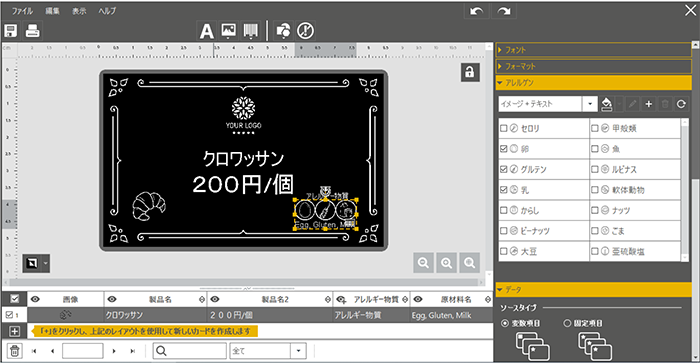Select the add shapes tool

(x=283, y=30)
